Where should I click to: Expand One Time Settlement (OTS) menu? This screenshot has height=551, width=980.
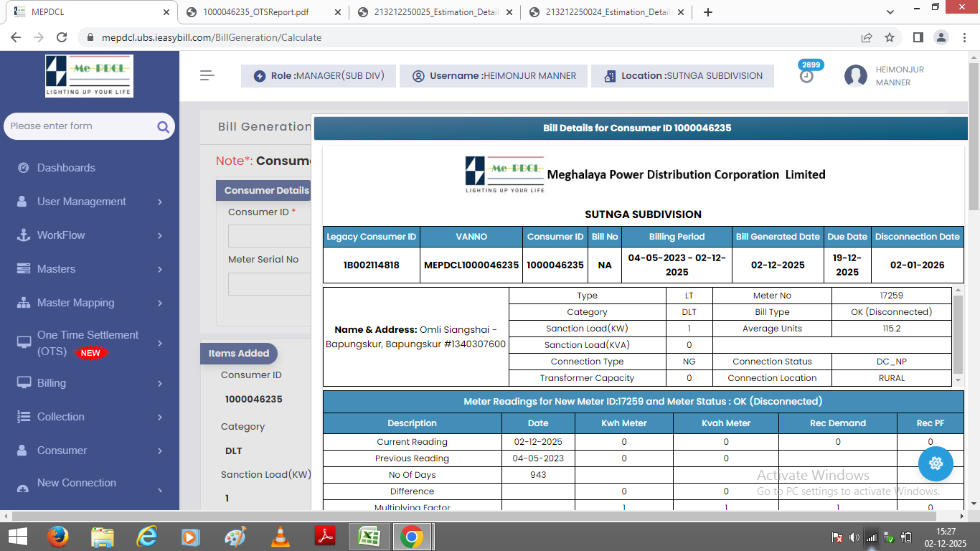160,344
